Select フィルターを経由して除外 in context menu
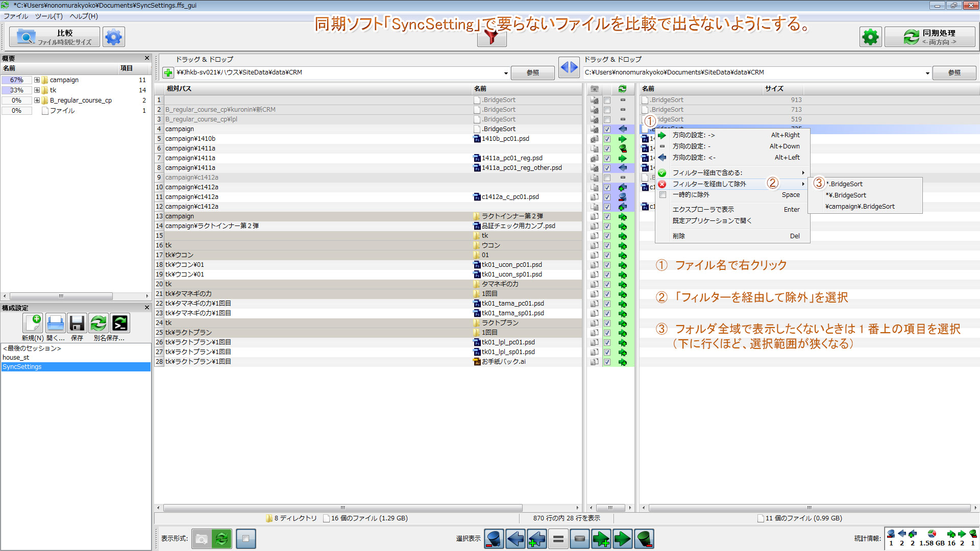Image resolution: width=980 pixels, height=551 pixels. coord(709,184)
